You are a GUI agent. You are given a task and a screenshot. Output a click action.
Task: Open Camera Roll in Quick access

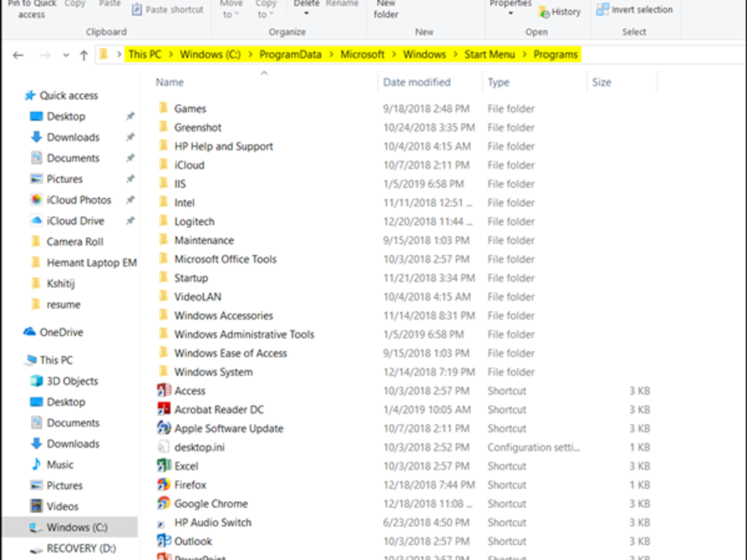coord(67,241)
